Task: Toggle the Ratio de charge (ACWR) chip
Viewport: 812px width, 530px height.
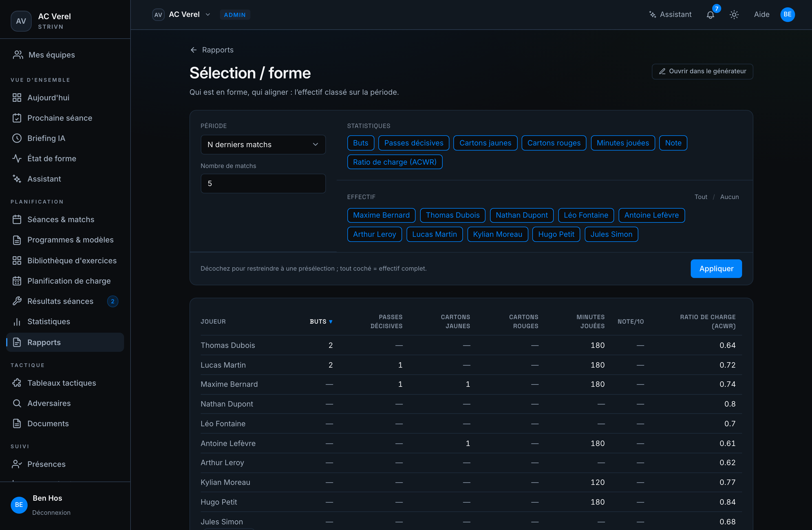Action: coord(394,162)
